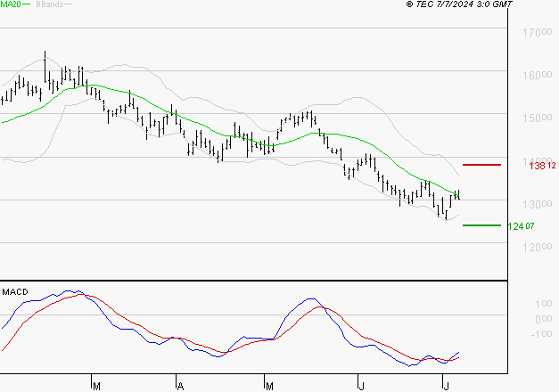
Task: Click the BBands legend label
Action: (49, 4)
